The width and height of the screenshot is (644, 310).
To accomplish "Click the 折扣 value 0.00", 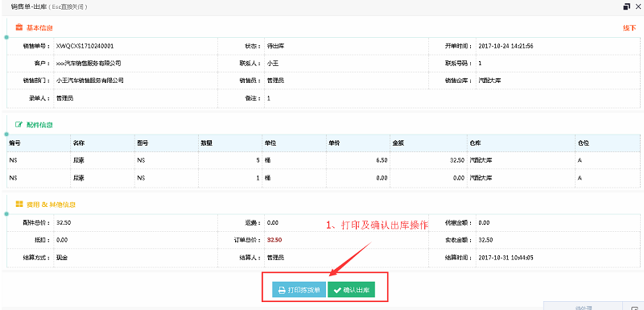I will click(x=62, y=240).
